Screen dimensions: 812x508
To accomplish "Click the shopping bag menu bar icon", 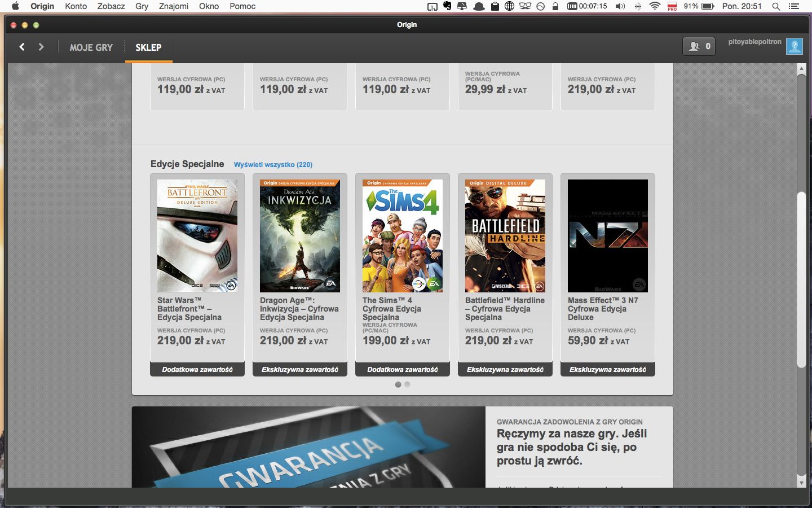I will pyautogui.click(x=495, y=6).
